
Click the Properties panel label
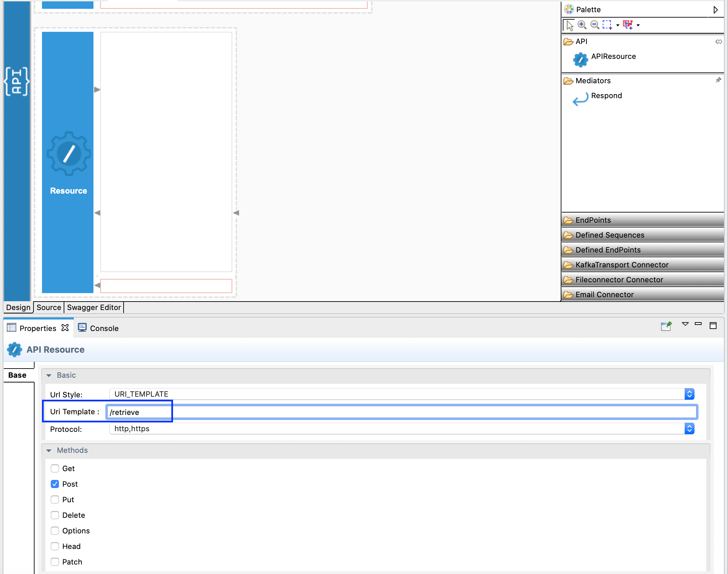pyautogui.click(x=38, y=328)
